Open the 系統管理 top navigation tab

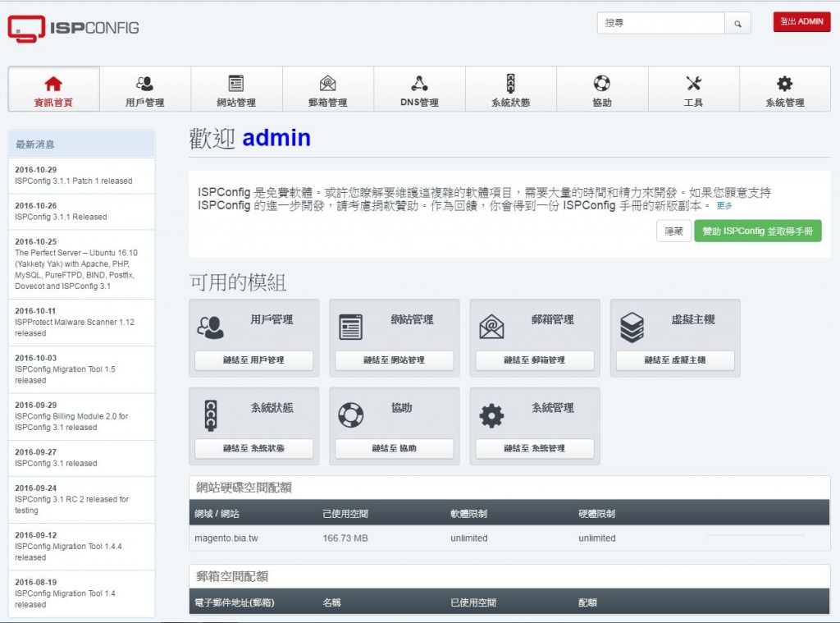click(785, 89)
